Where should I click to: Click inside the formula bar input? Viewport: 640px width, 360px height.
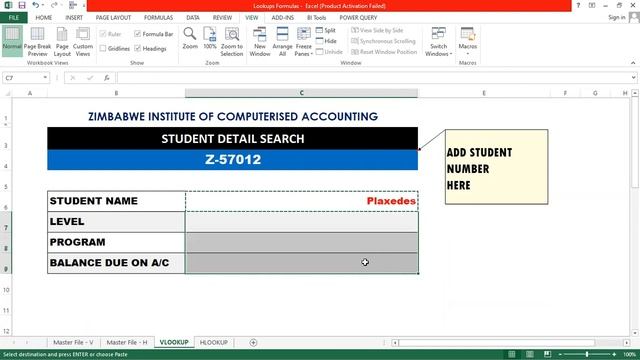[374, 78]
